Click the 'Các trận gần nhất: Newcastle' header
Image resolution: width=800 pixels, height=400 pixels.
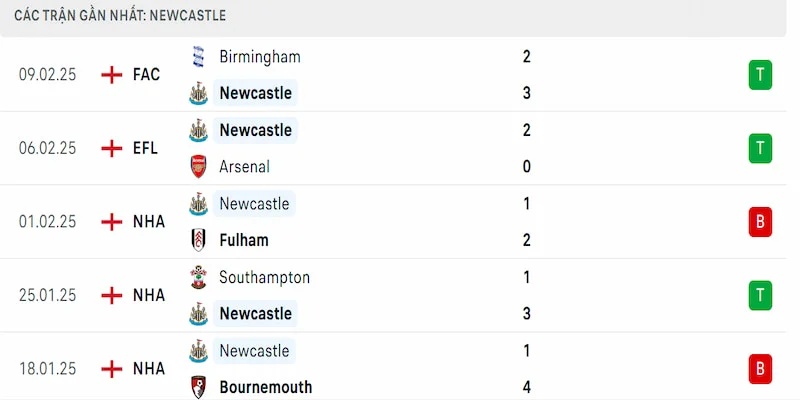click(x=120, y=16)
